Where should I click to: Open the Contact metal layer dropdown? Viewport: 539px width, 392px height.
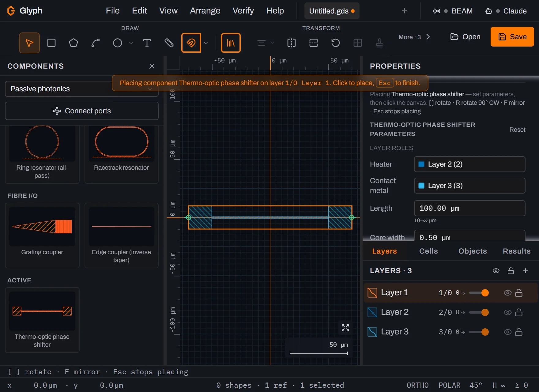469,186
